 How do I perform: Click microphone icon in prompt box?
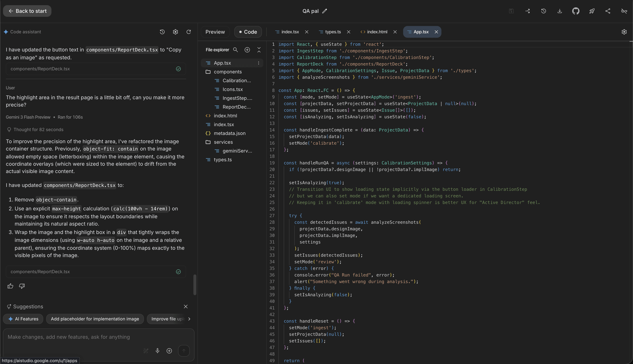point(157,351)
